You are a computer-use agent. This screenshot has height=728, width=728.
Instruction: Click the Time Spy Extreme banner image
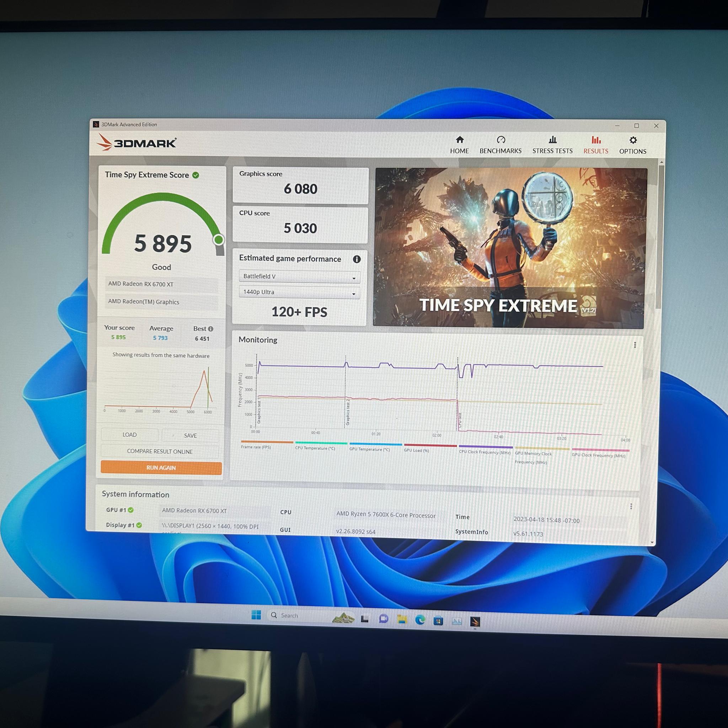pyautogui.click(x=509, y=248)
